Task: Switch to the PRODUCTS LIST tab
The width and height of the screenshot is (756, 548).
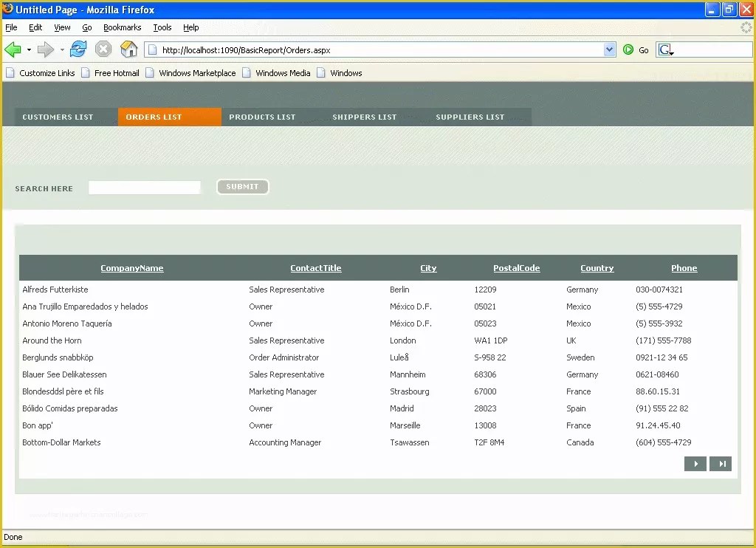Action: (262, 117)
